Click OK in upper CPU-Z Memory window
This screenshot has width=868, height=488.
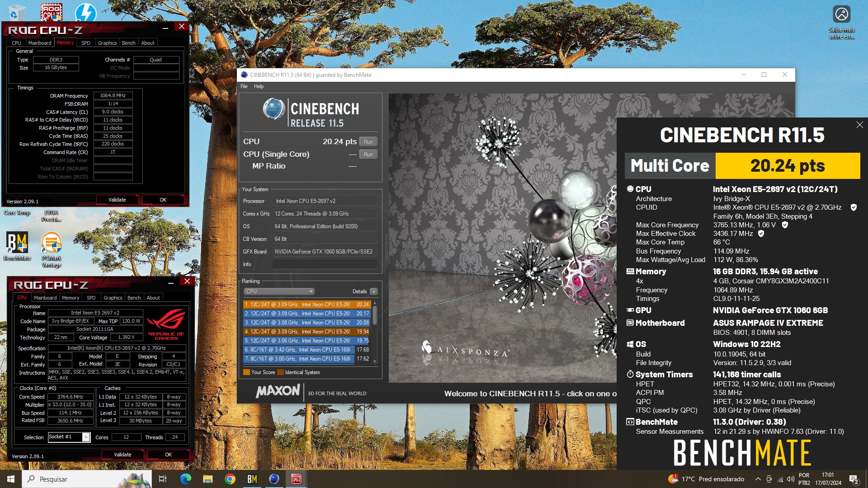tap(163, 200)
